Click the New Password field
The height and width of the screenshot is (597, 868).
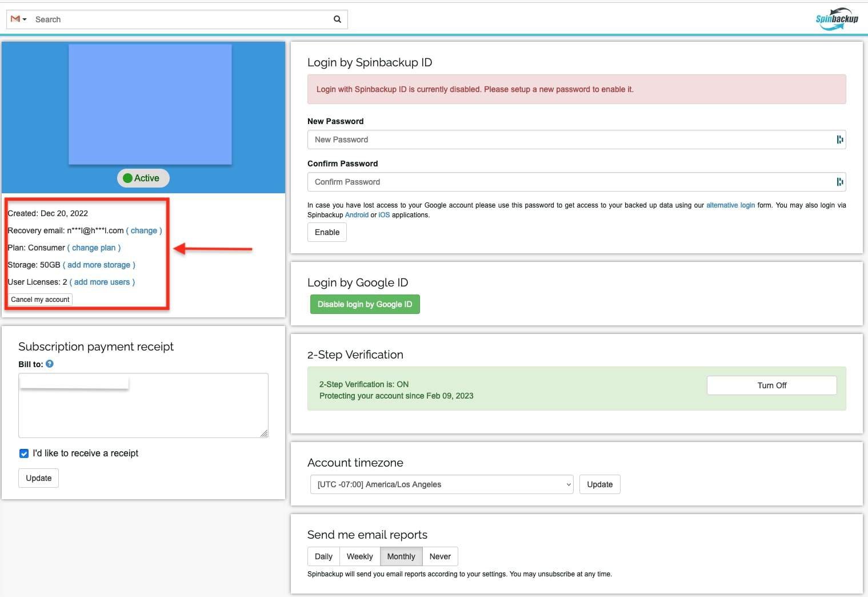[x=577, y=140]
